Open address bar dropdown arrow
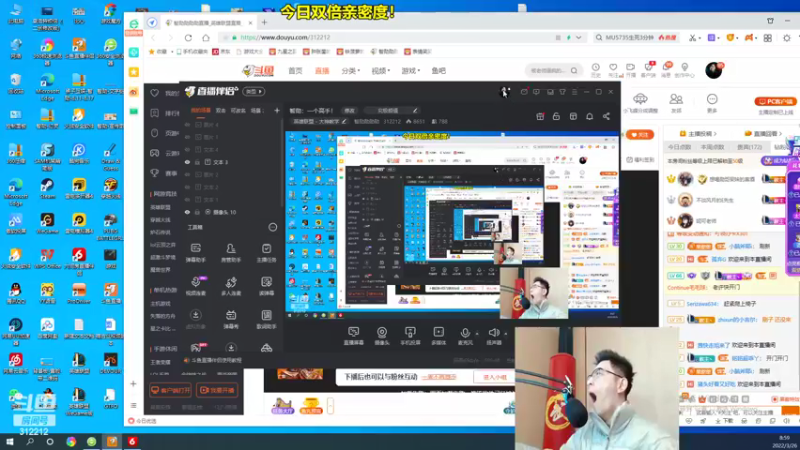 579,38
